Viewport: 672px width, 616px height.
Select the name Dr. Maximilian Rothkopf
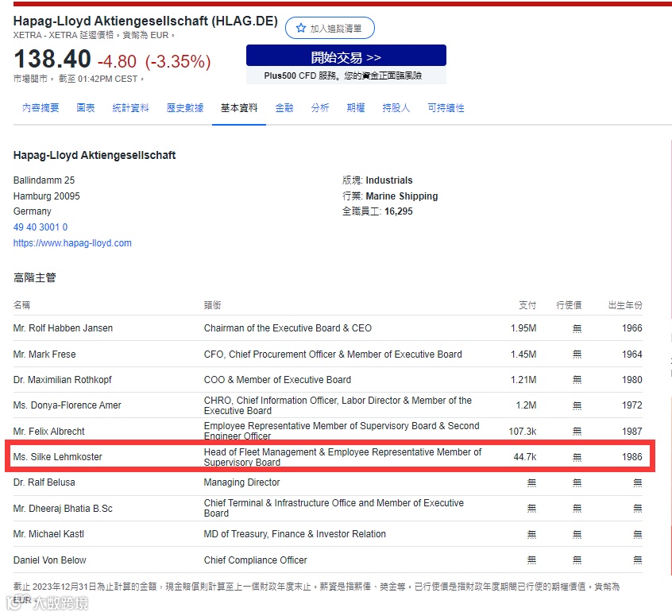point(63,380)
